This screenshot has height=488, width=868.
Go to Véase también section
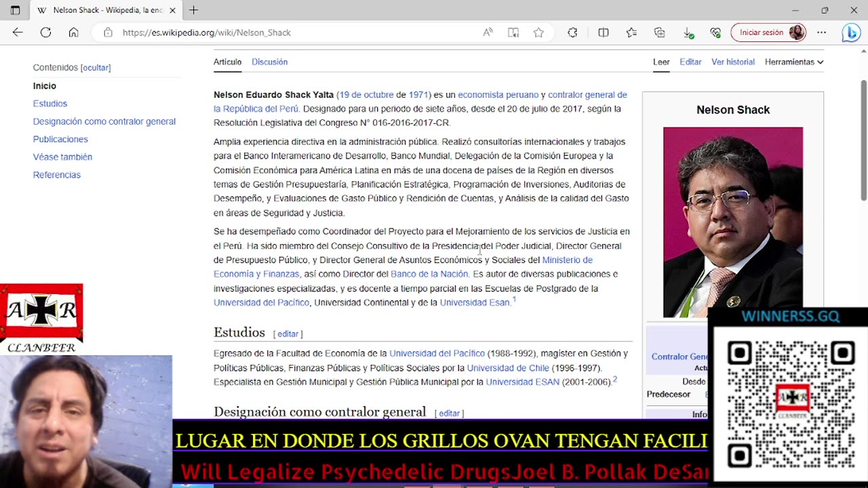pyautogui.click(x=62, y=157)
